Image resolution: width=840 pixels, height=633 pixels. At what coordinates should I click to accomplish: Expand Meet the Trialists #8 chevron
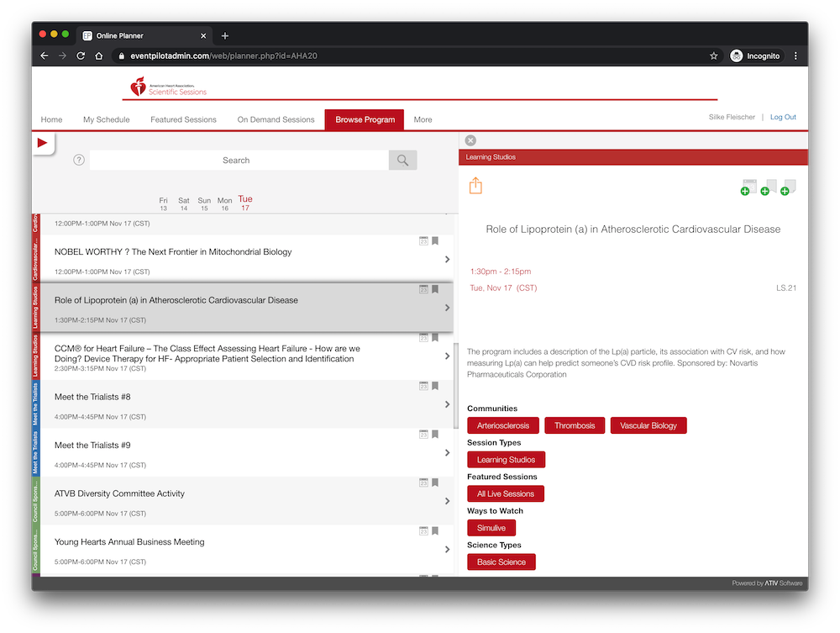[x=447, y=404]
